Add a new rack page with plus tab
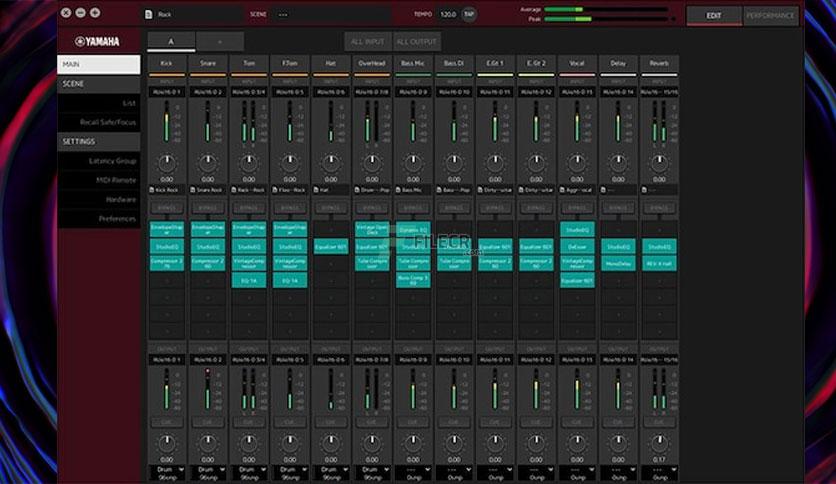Viewport: 836px width, 484px height. pyautogui.click(x=220, y=42)
